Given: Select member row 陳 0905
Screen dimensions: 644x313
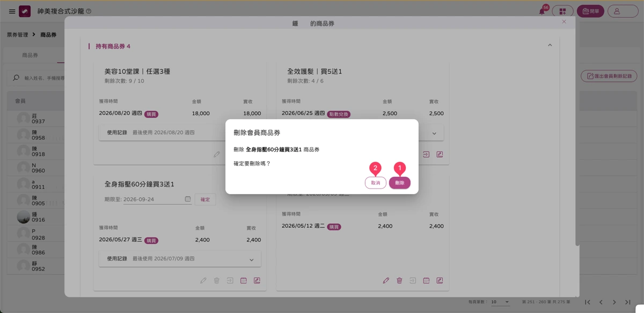Looking at the screenshot, I should tap(35, 200).
